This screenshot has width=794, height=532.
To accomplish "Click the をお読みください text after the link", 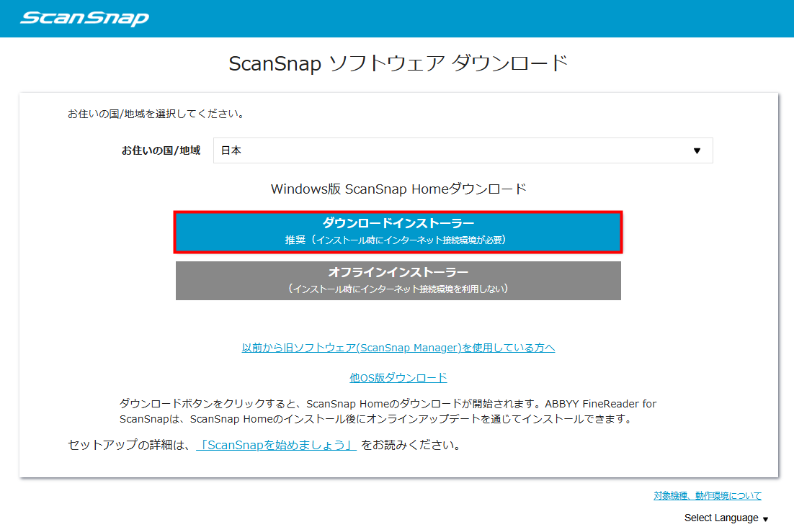I will point(411,445).
